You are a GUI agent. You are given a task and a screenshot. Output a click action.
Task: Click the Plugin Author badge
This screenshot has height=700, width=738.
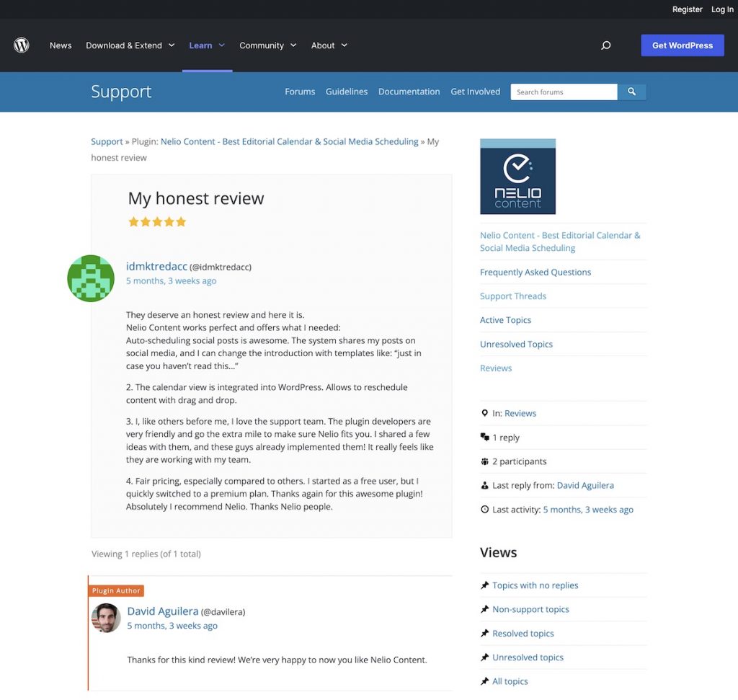click(116, 590)
